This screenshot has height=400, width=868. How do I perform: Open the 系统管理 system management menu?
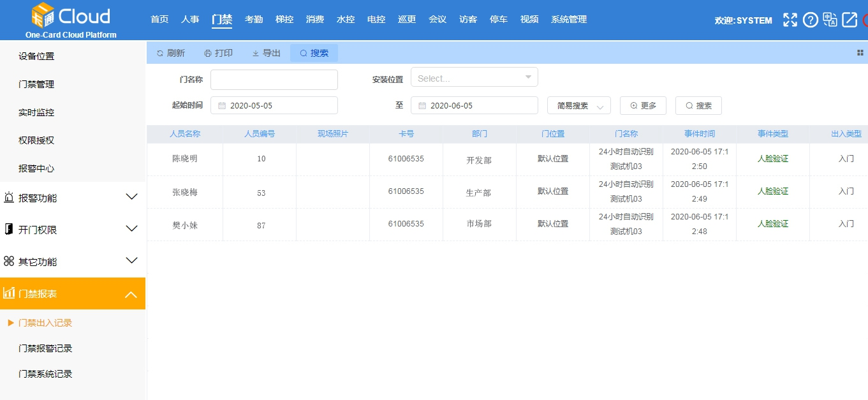pos(569,20)
